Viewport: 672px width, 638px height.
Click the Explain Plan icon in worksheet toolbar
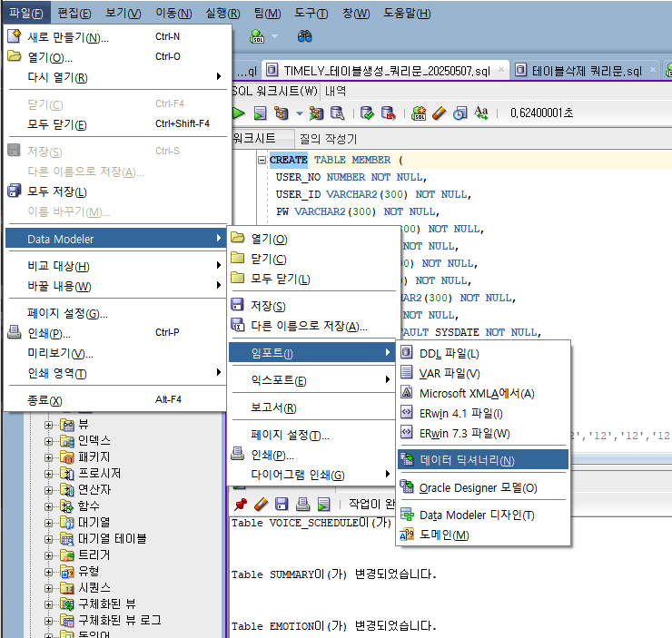pyautogui.click(x=282, y=113)
